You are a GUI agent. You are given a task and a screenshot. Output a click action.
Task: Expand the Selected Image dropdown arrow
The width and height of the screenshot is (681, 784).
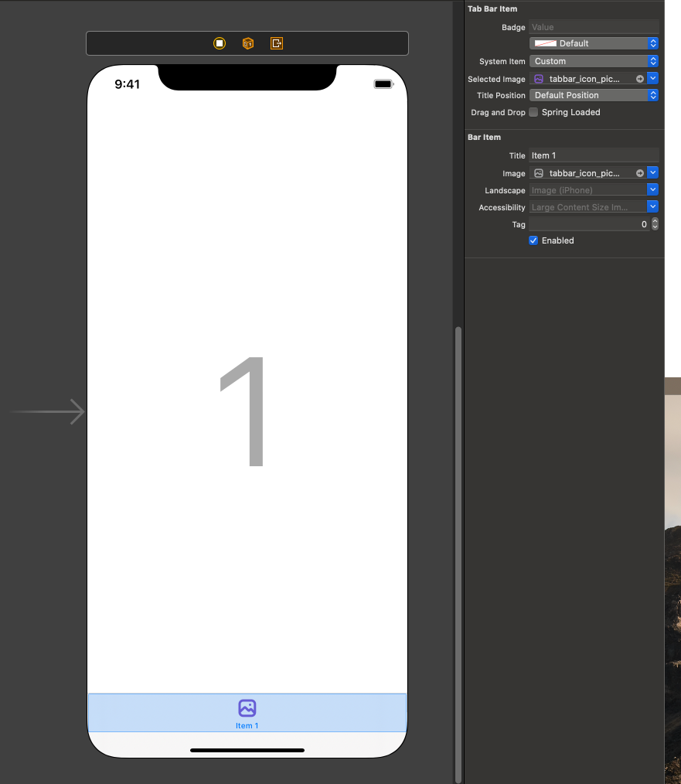click(652, 79)
